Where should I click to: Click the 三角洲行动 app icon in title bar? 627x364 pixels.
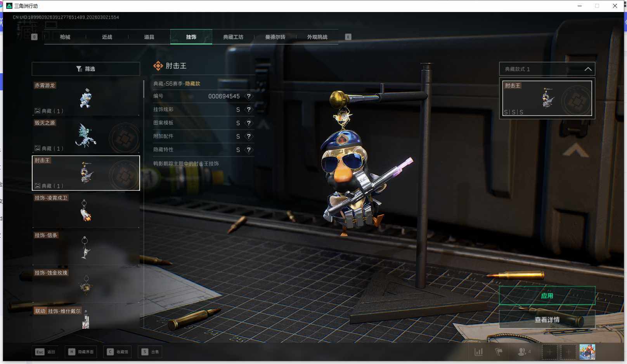click(x=9, y=6)
